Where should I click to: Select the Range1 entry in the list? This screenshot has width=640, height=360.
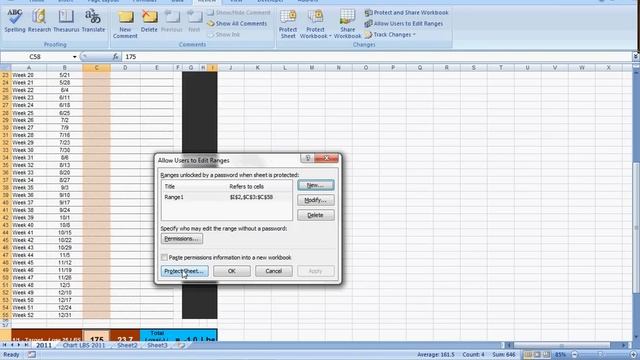point(227,197)
